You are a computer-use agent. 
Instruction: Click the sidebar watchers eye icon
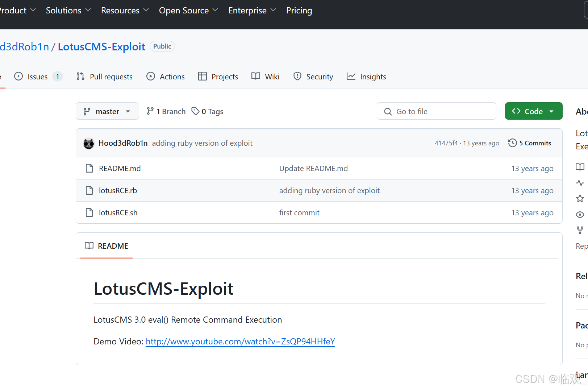click(x=580, y=214)
